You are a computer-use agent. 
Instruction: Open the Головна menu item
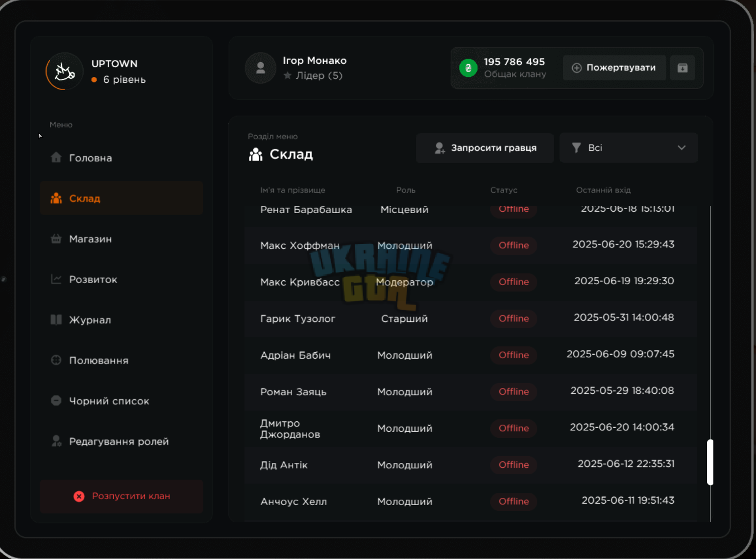click(x=122, y=158)
